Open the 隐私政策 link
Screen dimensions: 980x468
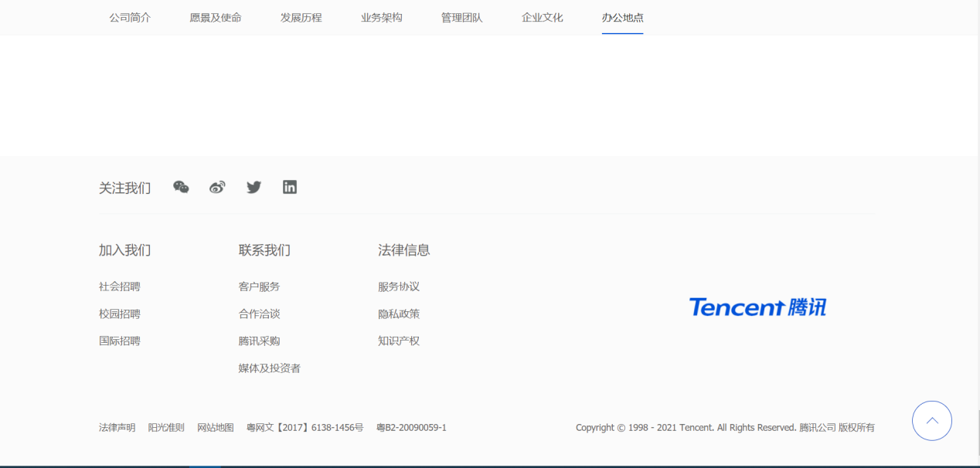pos(399,314)
